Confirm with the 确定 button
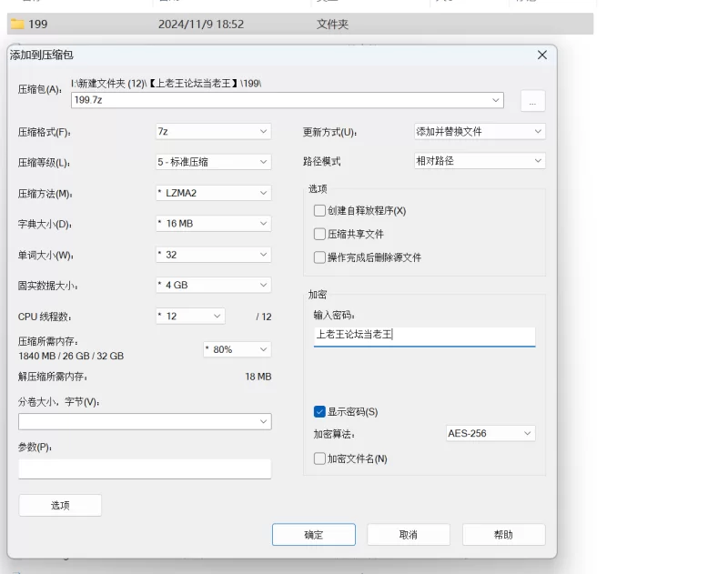Screen dimensions: 728x574 [314, 535]
